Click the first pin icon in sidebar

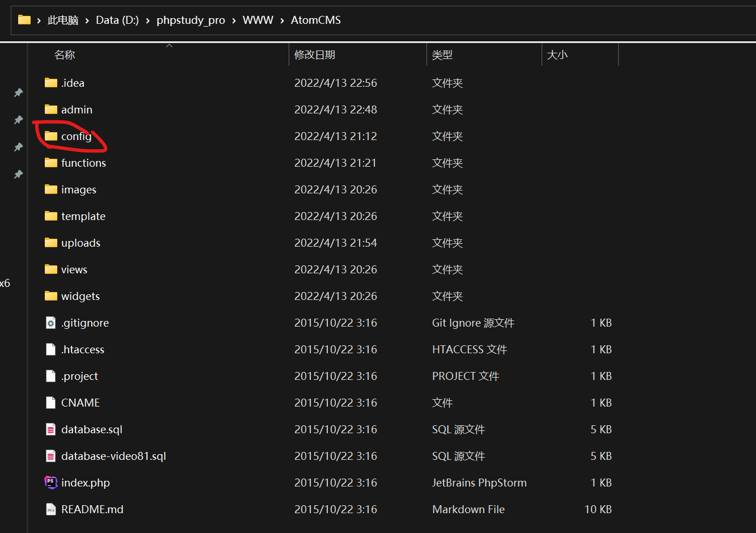click(18, 92)
